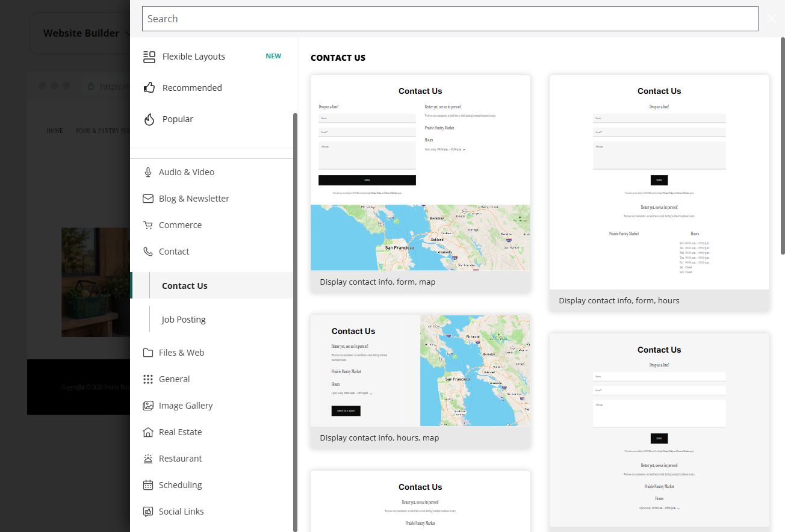785x532 pixels.
Task: Click the Recommended thumbs-up icon
Action: click(x=149, y=88)
